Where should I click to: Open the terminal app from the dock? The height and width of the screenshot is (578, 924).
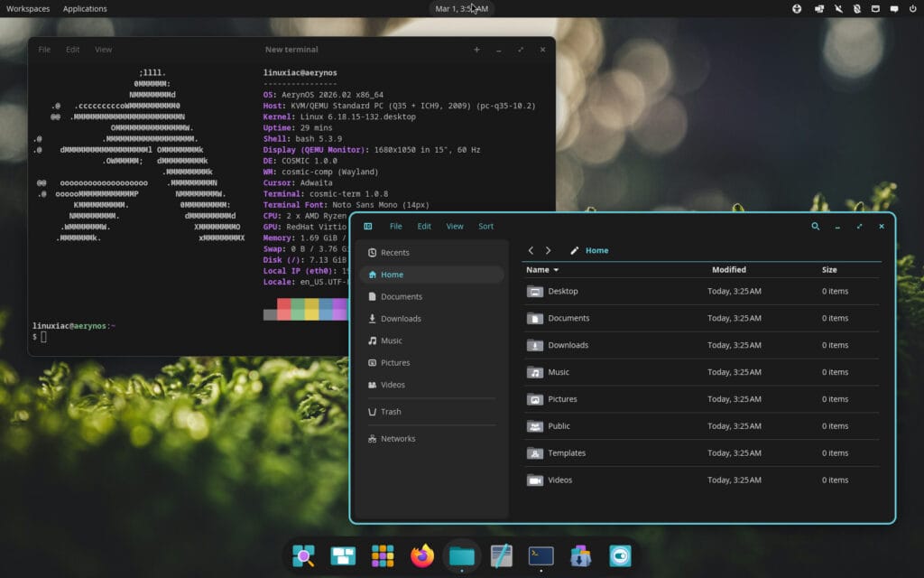coord(540,555)
